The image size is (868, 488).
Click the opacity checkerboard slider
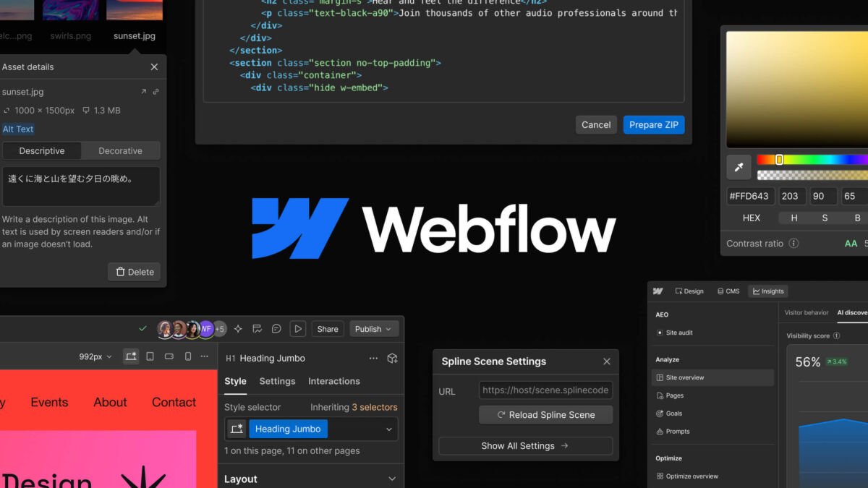point(812,175)
